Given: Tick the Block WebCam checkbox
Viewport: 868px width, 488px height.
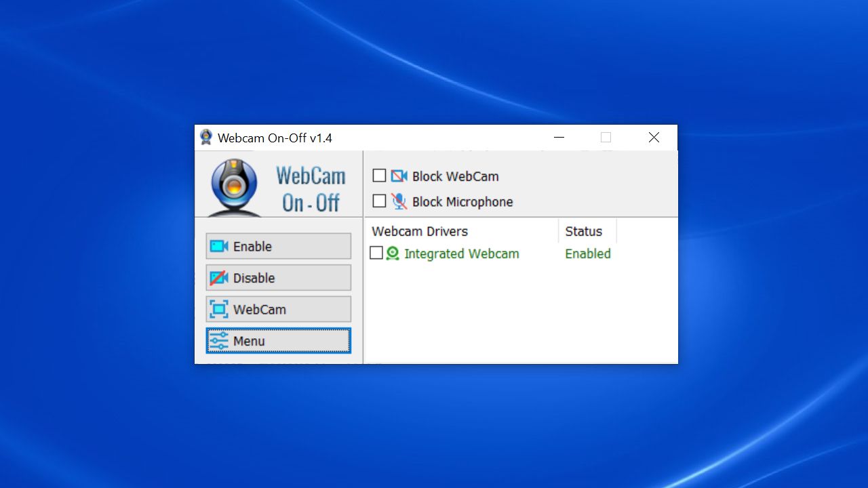Looking at the screenshot, I should pyautogui.click(x=379, y=176).
